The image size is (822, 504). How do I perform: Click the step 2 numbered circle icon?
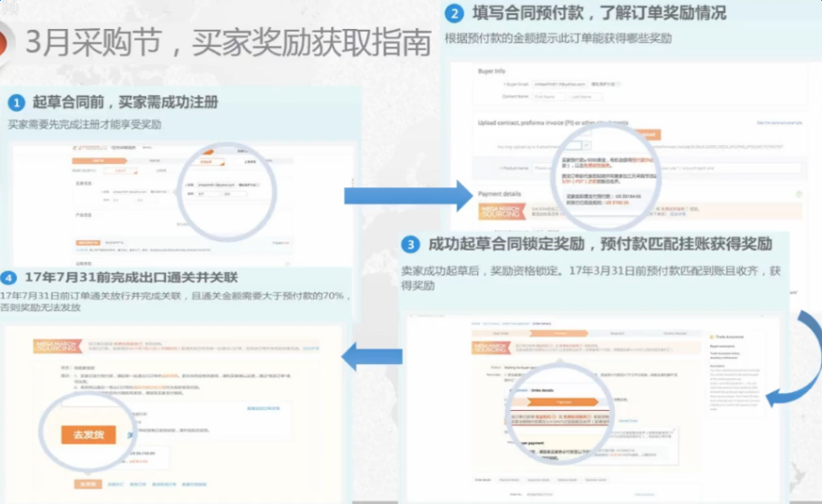[x=454, y=13]
